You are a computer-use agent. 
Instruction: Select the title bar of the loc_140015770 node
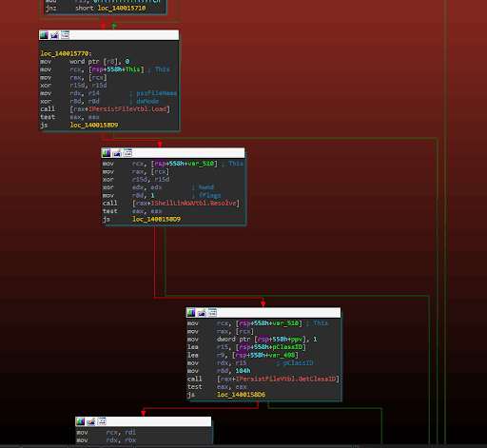(x=108, y=35)
